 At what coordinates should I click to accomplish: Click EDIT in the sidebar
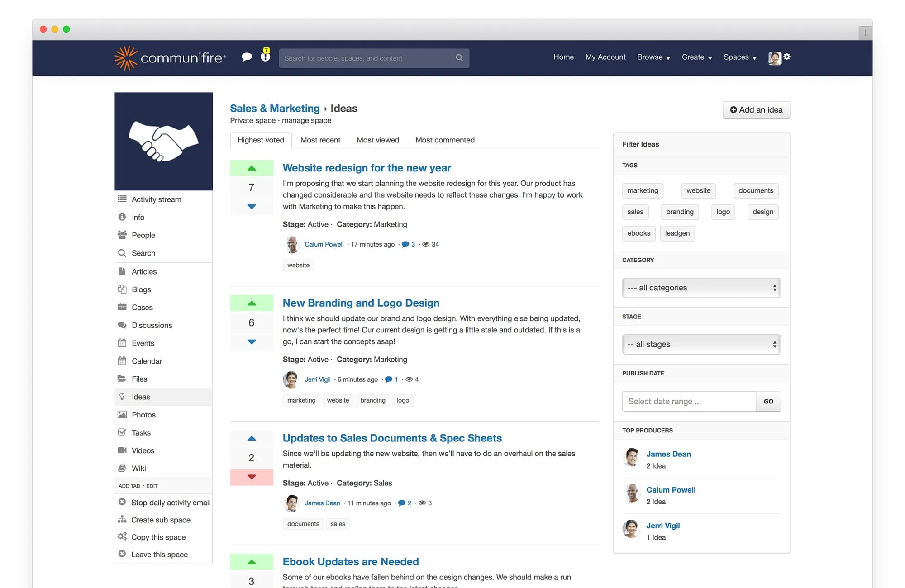coord(152,486)
